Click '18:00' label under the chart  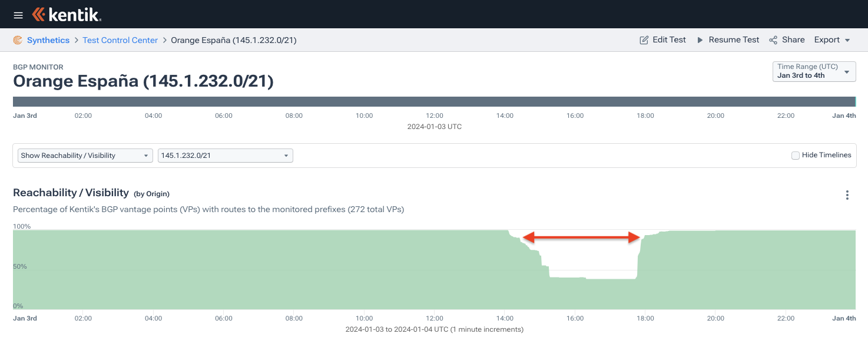(645, 318)
